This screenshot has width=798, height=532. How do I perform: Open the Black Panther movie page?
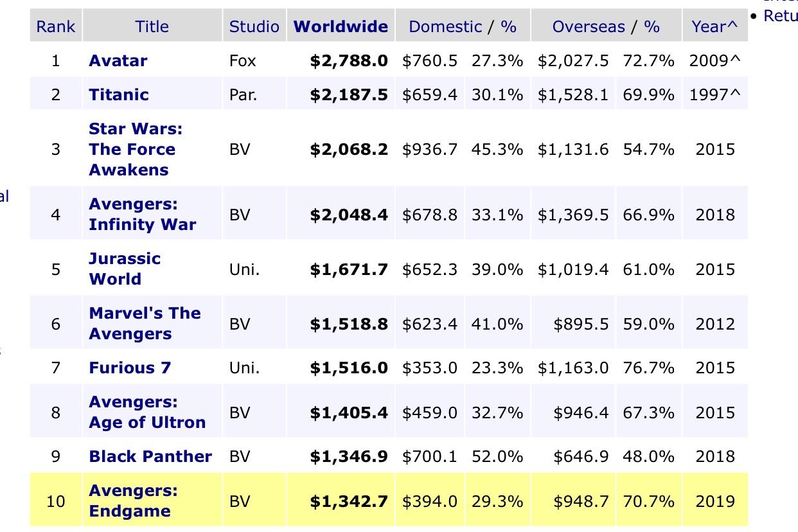[x=149, y=456]
